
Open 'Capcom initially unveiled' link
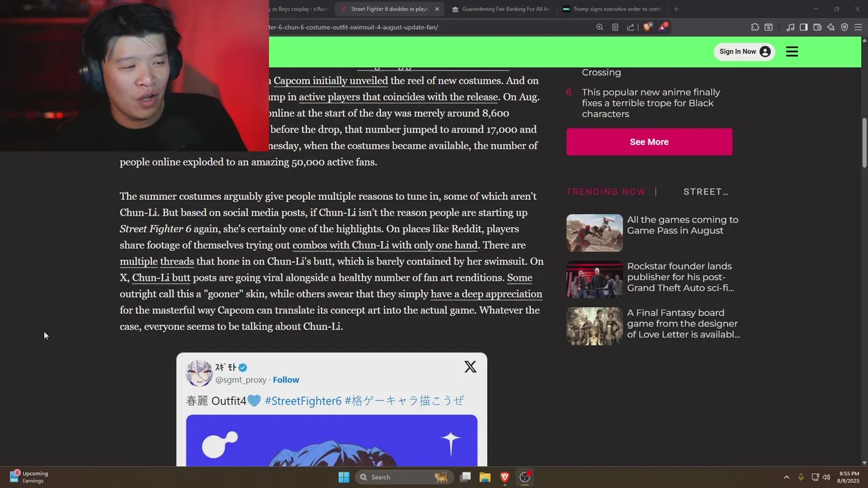[330, 81]
